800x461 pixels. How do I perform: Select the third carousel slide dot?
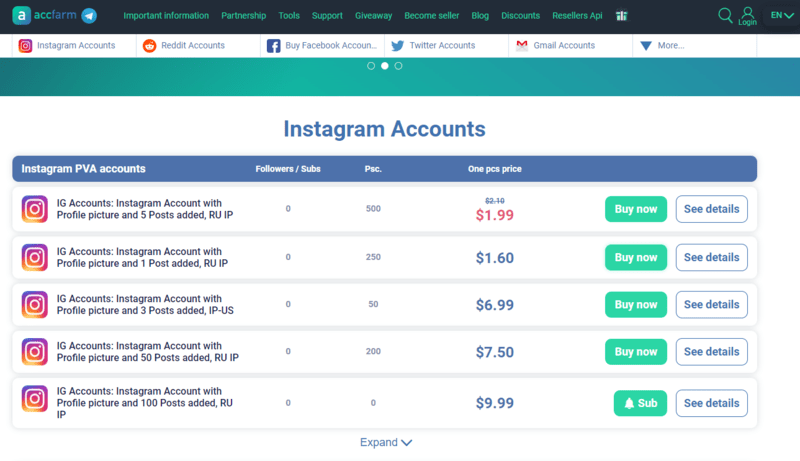tap(398, 66)
